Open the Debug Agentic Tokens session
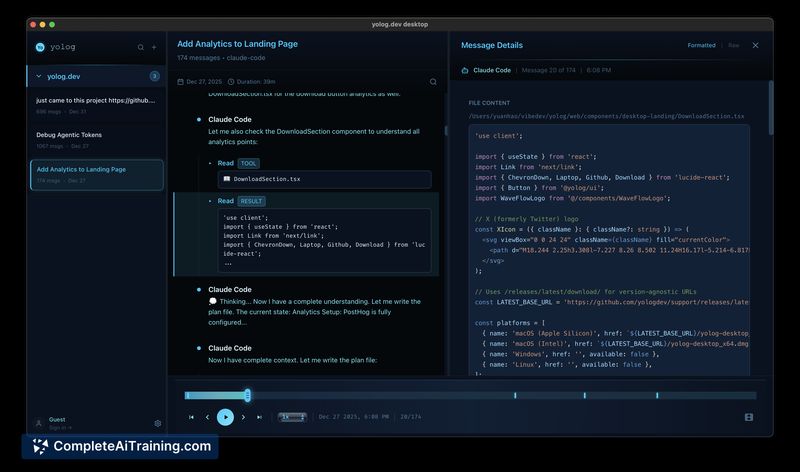The height and width of the screenshot is (472, 800). pyautogui.click(x=96, y=140)
